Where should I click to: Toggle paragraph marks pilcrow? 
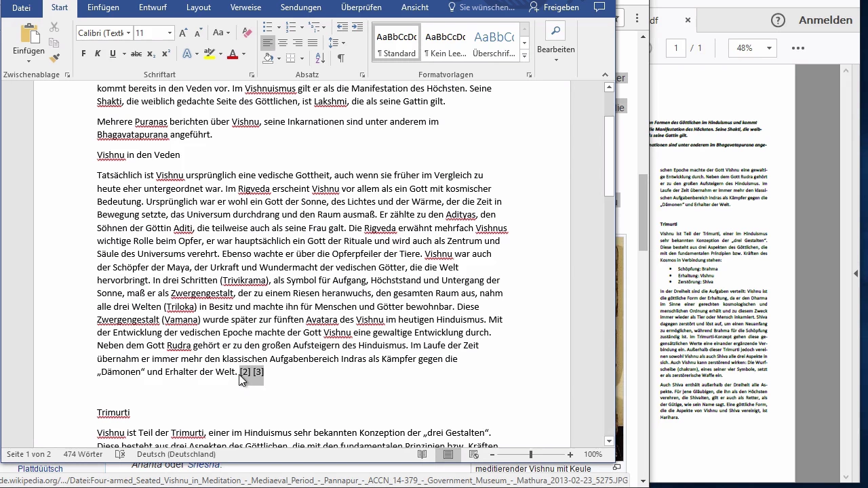click(x=341, y=58)
